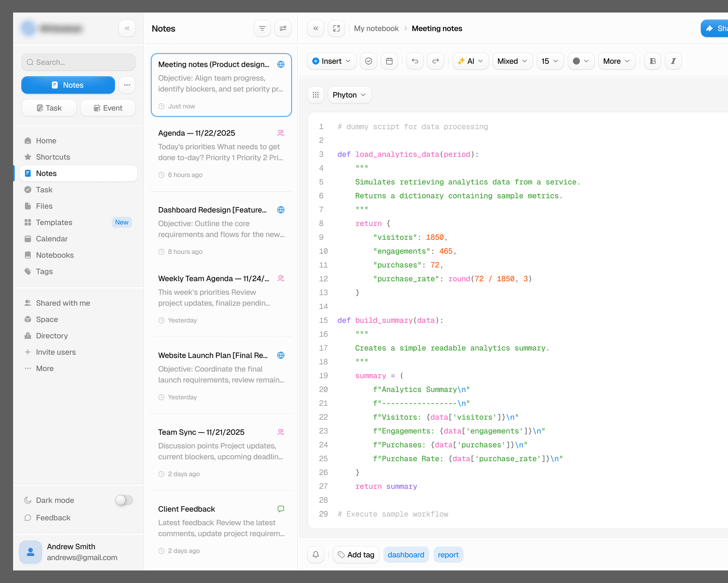This screenshot has width=728, height=583.
Task: Click the code block drag handle icon
Action: pos(316,95)
